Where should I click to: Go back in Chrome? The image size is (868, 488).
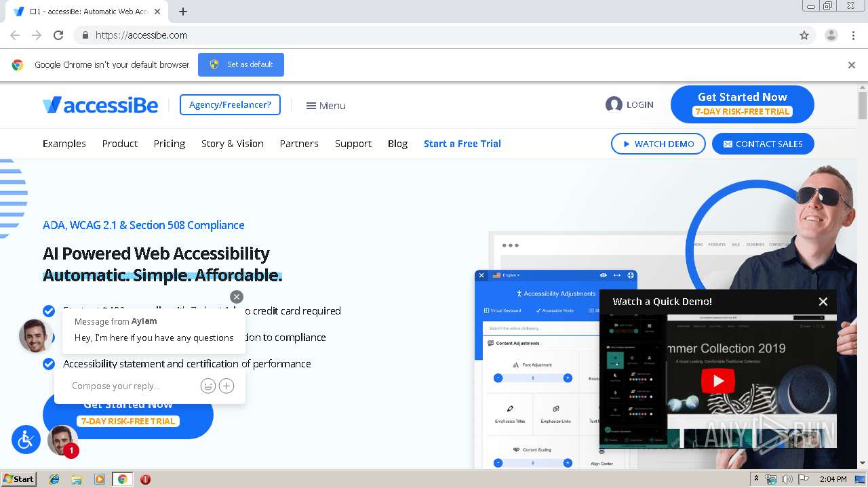pos(15,35)
